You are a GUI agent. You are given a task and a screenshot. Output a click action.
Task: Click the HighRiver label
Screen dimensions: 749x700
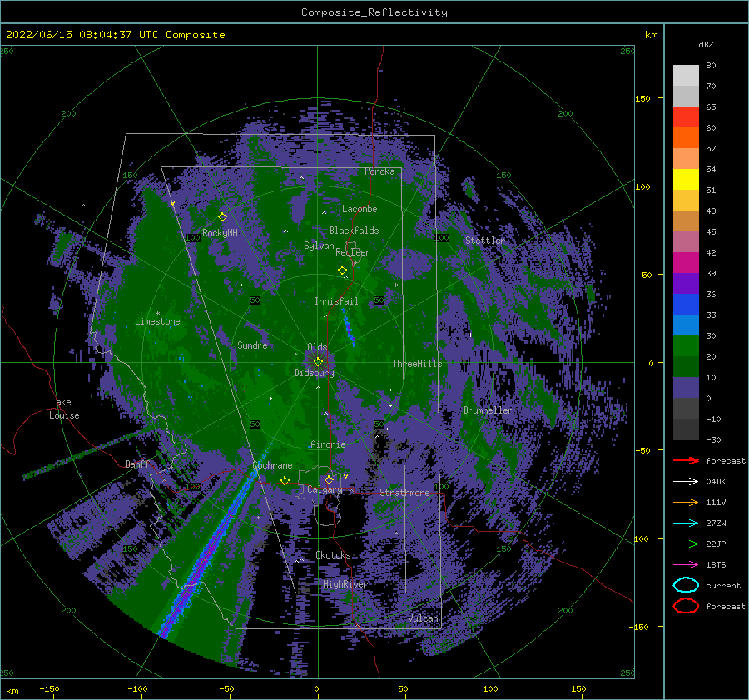click(x=345, y=584)
